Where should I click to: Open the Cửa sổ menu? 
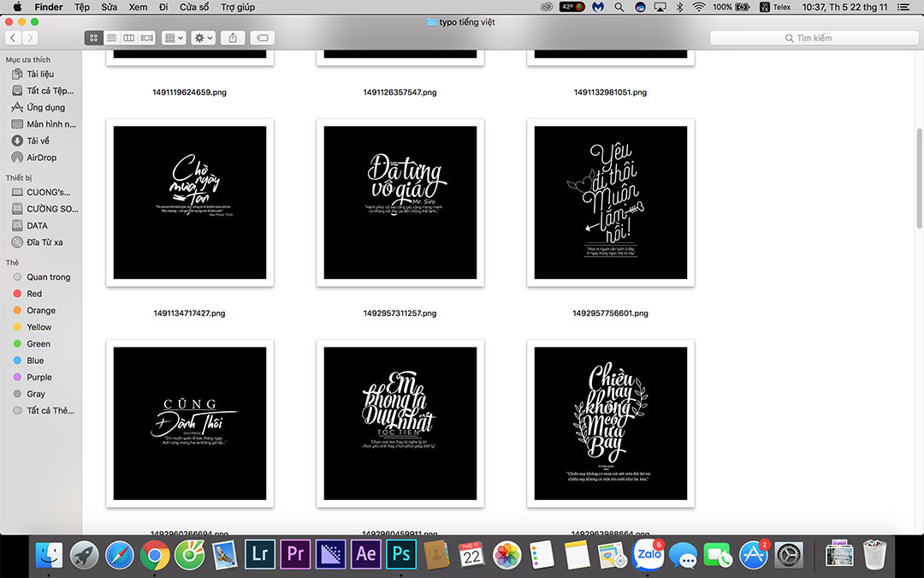pos(194,7)
